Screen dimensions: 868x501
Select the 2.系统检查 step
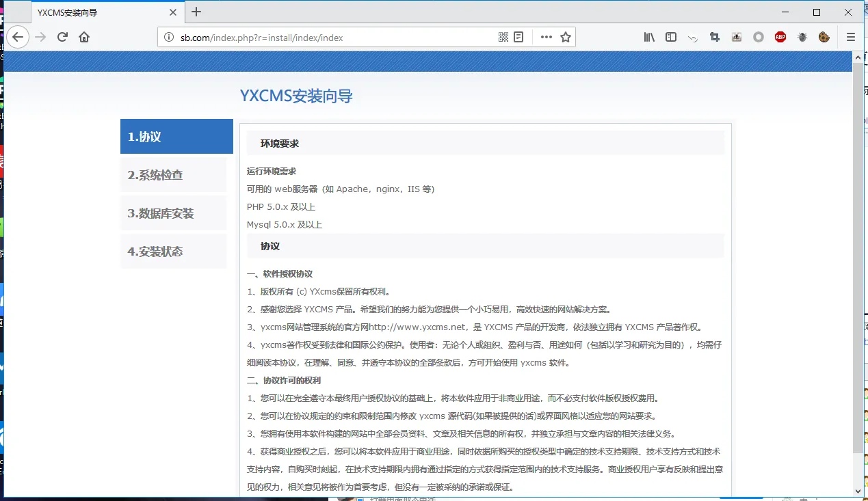[173, 175]
